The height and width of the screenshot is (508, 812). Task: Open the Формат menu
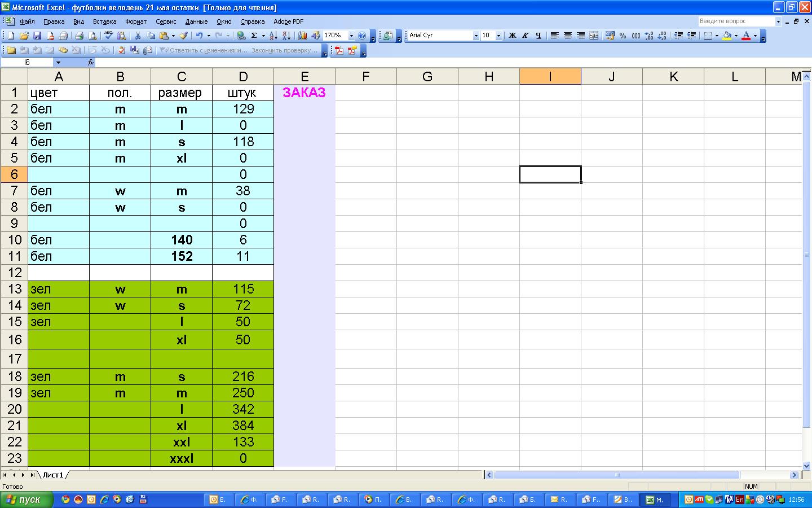tap(135, 21)
